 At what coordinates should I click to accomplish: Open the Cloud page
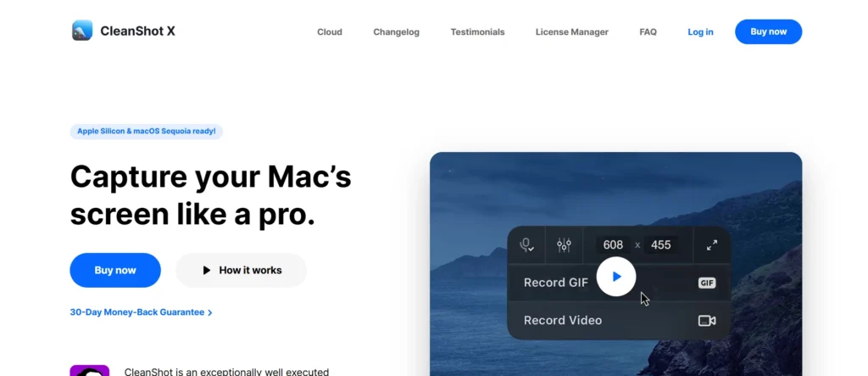[330, 32]
